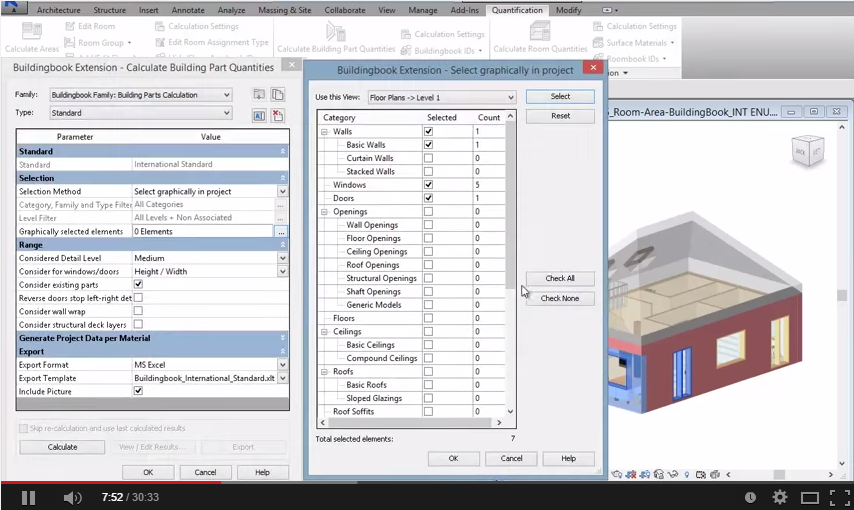Collapse the Ceilings tree node

tap(325, 332)
